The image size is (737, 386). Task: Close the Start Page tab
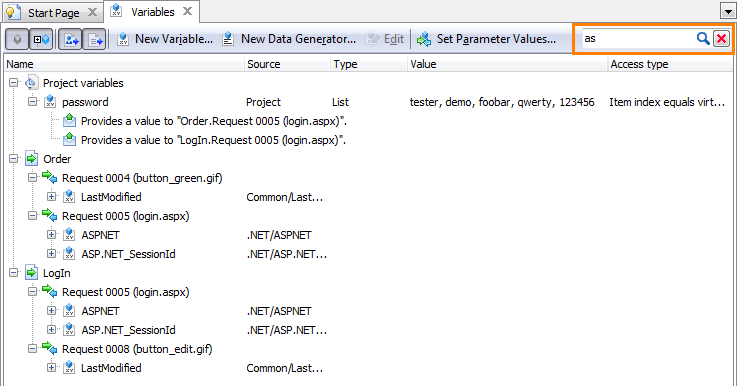click(x=93, y=12)
